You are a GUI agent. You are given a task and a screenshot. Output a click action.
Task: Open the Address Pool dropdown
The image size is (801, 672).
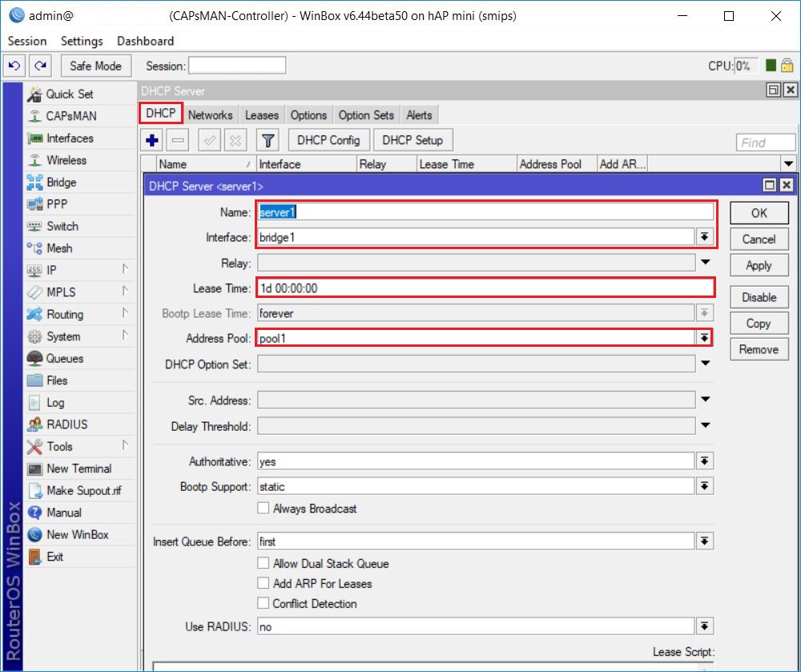point(704,337)
